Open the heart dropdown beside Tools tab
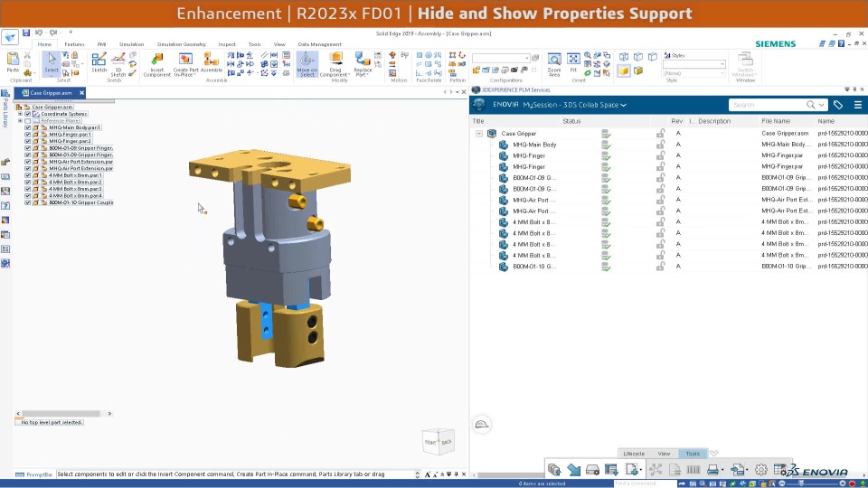The height and width of the screenshot is (488, 868). tap(714, 453)
